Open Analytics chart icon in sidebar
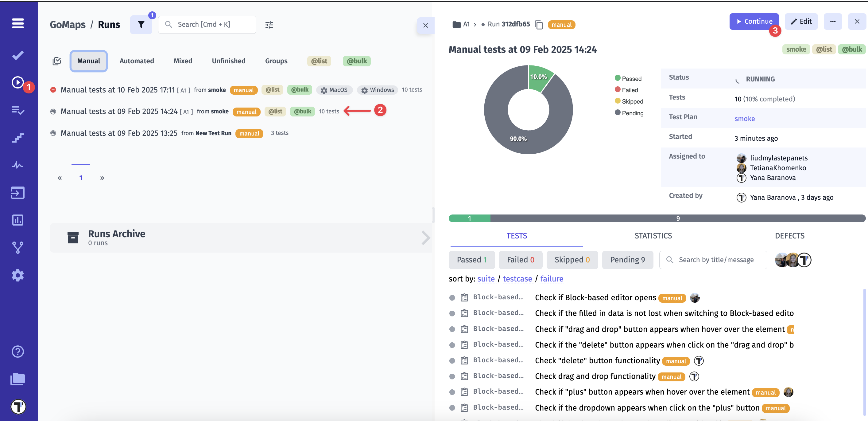The width and height of the screenshot is (868, 421). [18, 220]
